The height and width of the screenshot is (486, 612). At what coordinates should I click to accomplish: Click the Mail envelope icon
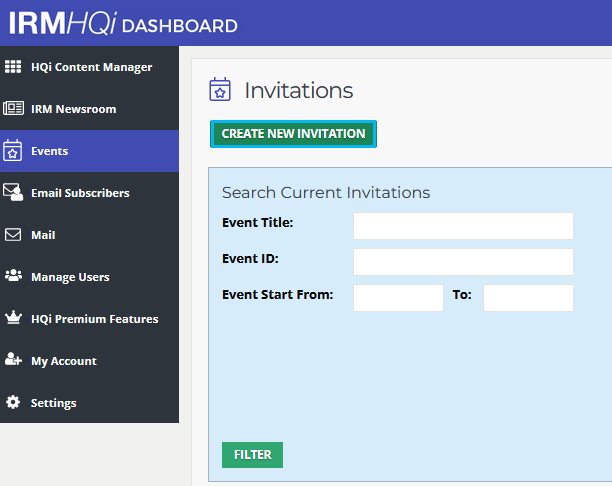[13, 235]
